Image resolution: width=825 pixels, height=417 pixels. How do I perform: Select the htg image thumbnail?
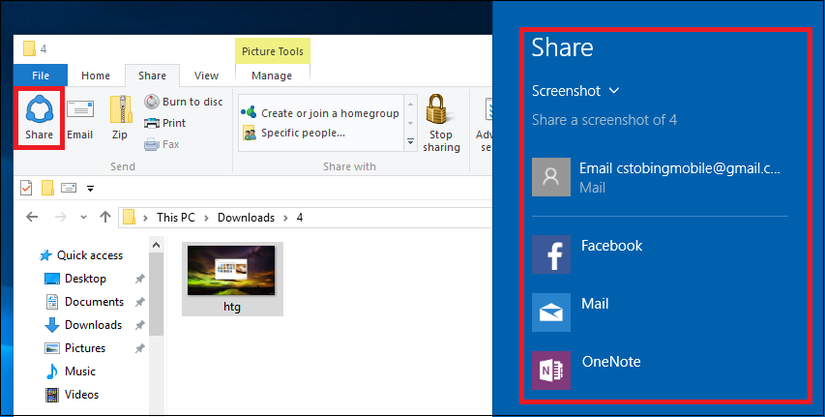click(x=232, y=278)
